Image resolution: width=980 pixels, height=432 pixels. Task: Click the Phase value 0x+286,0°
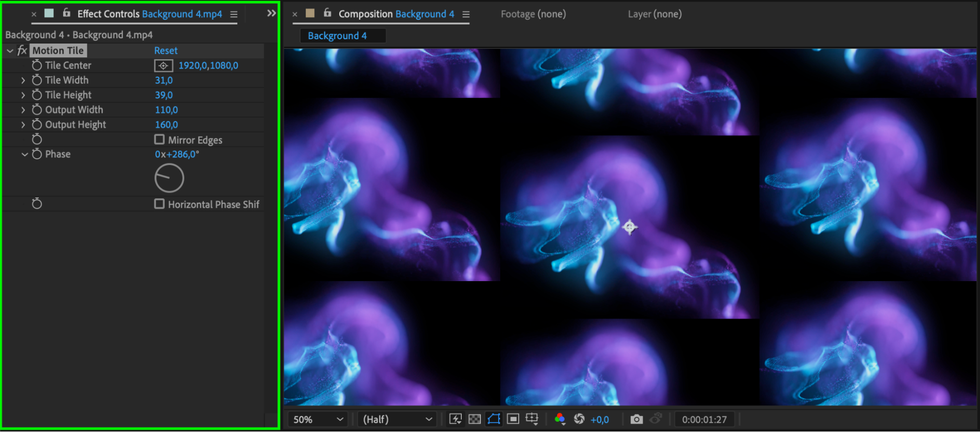(177, 154)
